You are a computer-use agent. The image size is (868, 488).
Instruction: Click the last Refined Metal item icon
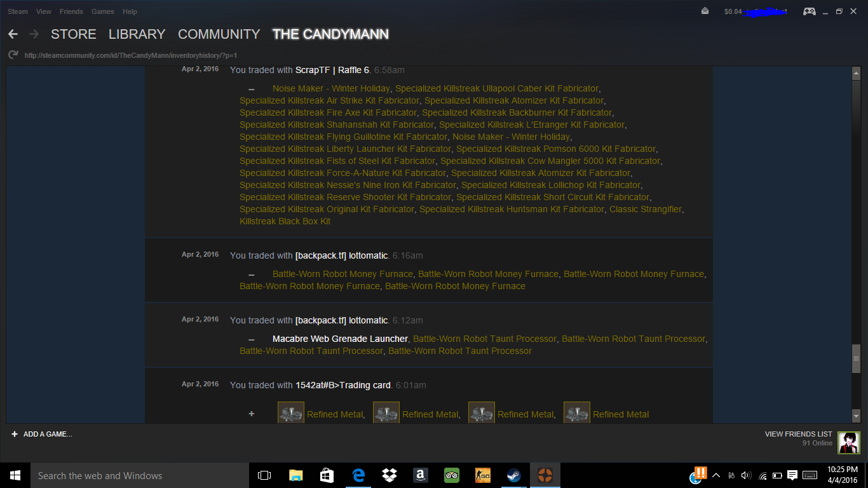(577, 414)
